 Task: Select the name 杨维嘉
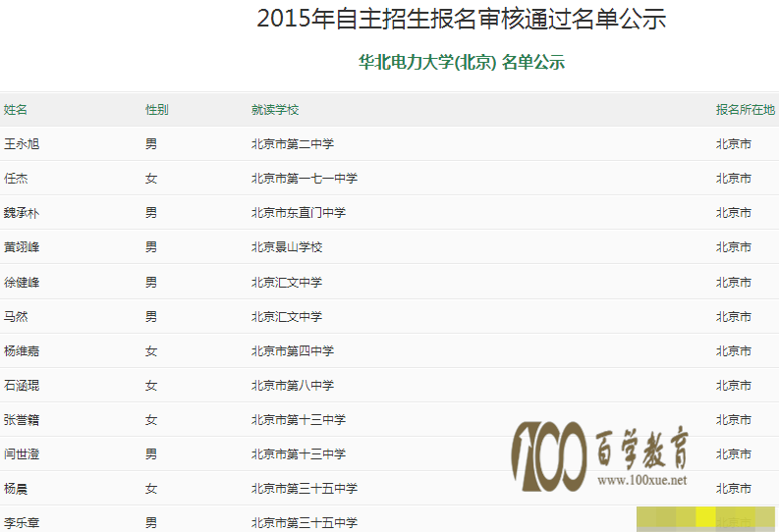(22, 350)
